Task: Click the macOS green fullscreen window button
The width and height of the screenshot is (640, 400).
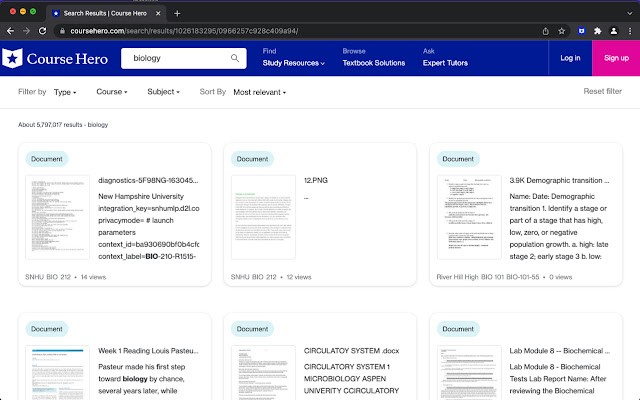Action: tap(33, 11)
